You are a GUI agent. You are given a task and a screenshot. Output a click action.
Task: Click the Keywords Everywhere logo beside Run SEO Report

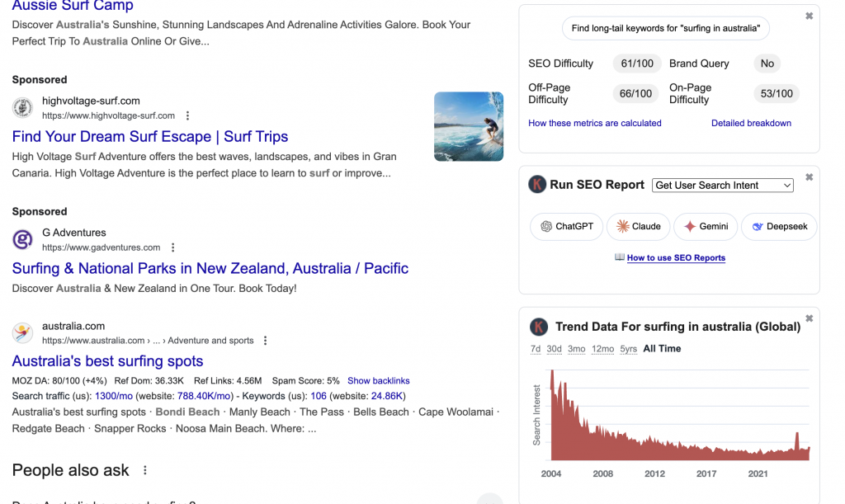coord(536,184)
